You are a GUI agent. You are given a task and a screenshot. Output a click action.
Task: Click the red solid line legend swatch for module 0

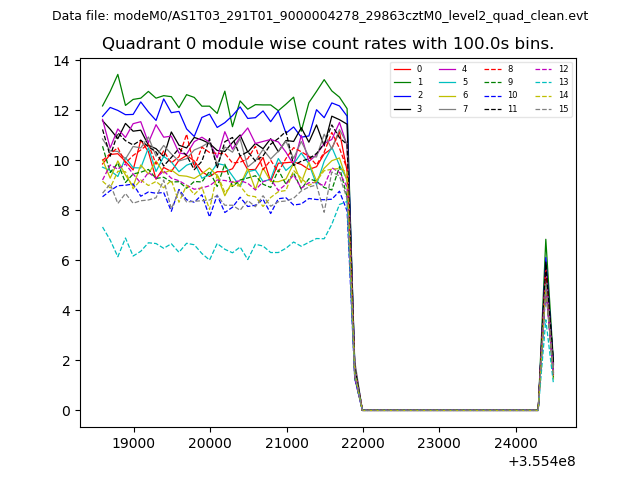click(403, 69)
